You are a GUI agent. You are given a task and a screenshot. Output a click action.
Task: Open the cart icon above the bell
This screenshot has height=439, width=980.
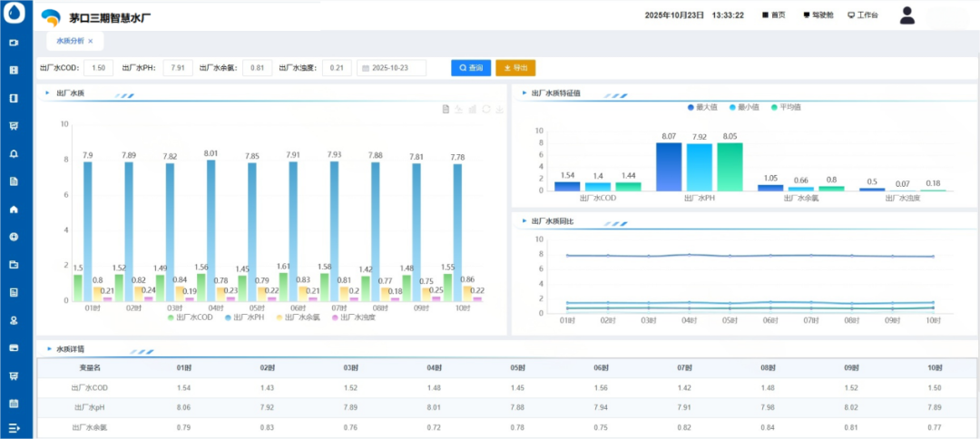click(14, 125)
